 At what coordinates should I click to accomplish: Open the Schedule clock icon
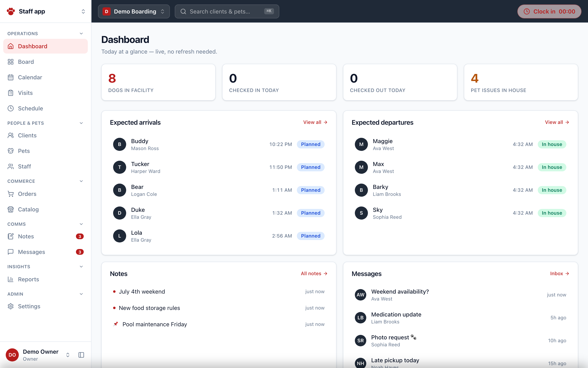pyautogui.click(x=11, y=109)
